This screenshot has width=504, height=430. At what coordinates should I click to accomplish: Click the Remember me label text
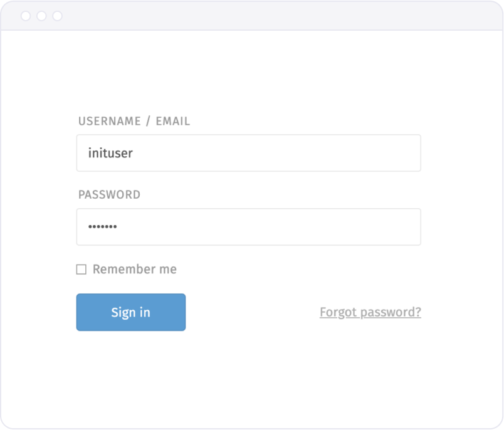point(134,269)
